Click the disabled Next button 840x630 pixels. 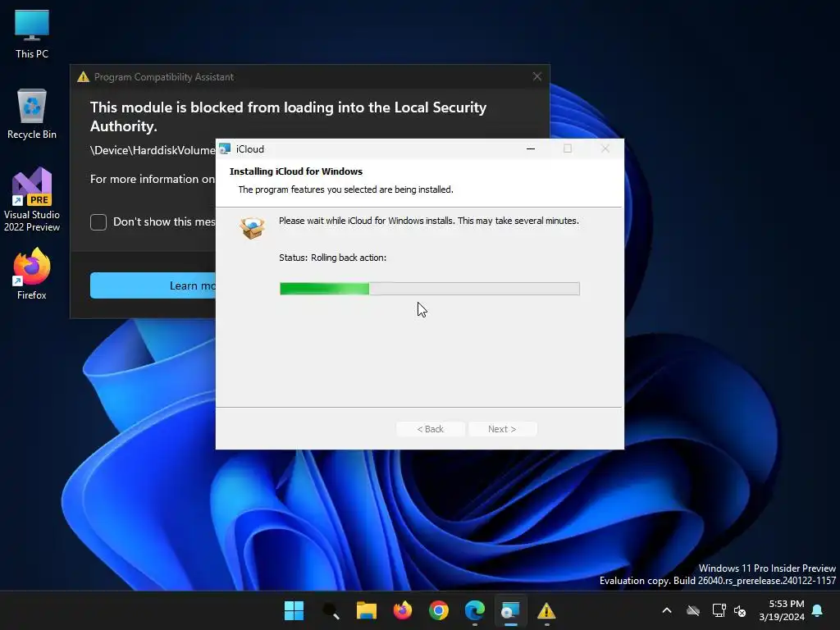click(x=502, y=429)
